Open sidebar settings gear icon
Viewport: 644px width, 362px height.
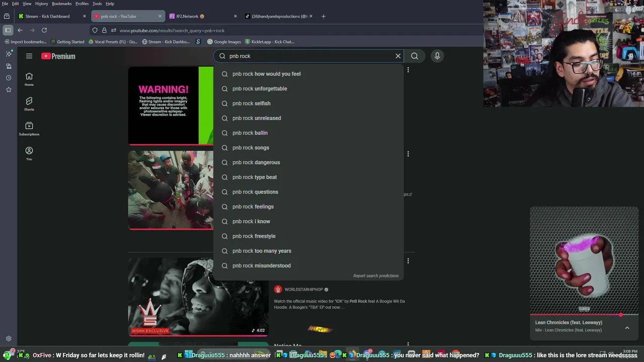point(9,339)
